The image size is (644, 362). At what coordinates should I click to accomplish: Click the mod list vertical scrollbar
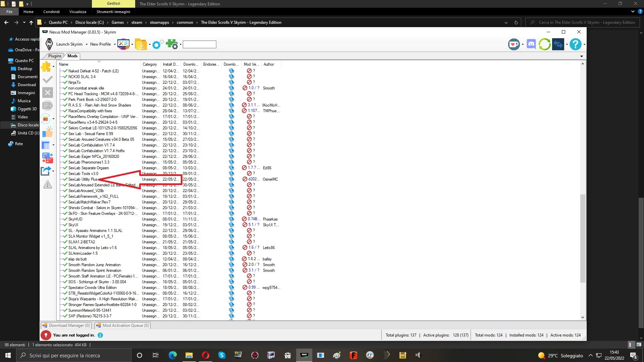(x=583, y=238)
